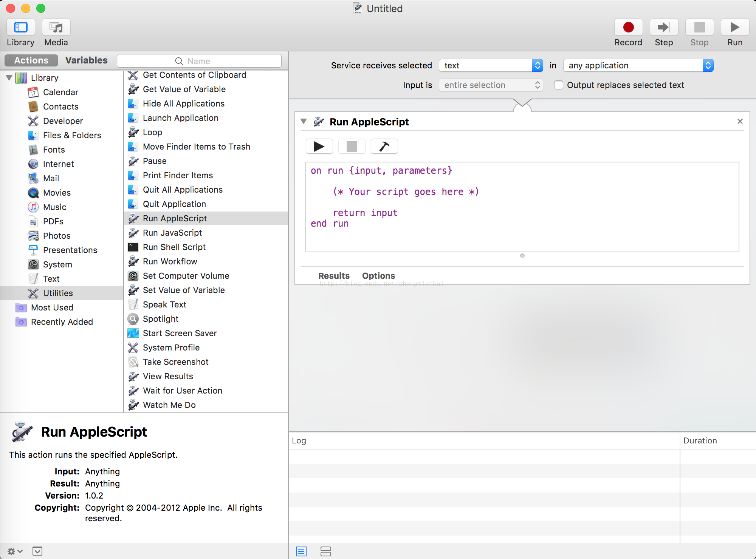Open the any application dropdown
This screenshot has width=756, height=559.
tap(638, 66)
